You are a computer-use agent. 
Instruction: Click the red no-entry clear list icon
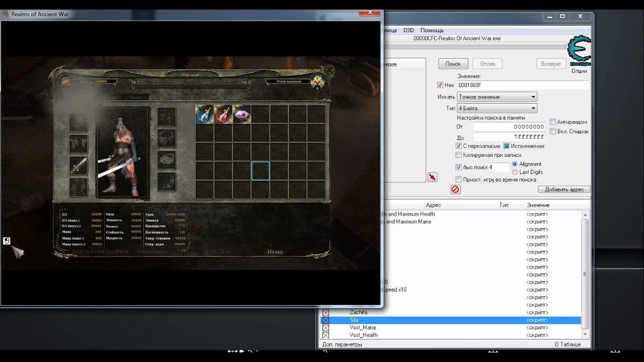pyautogui.click(x=455, y=190)
